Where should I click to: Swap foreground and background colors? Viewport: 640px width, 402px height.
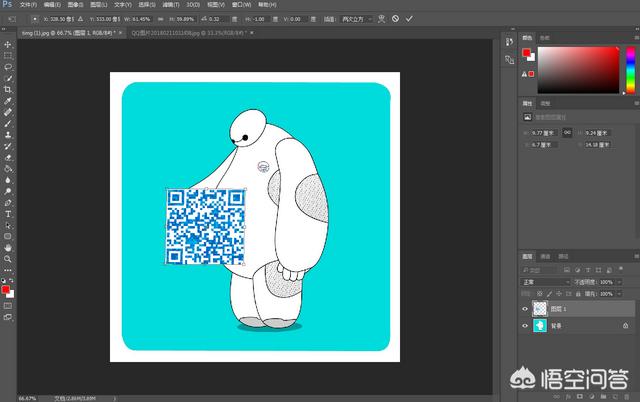tap(11, 280)
